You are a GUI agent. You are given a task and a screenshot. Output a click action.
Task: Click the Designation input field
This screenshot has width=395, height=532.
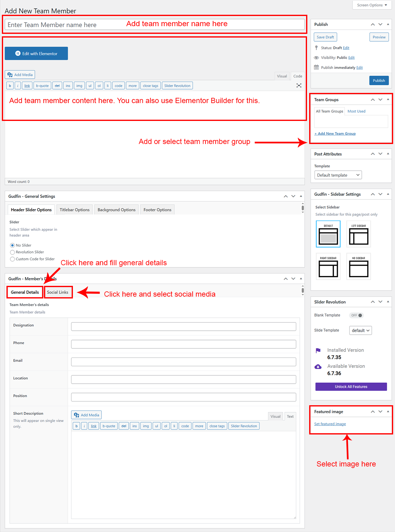point(183,326)
